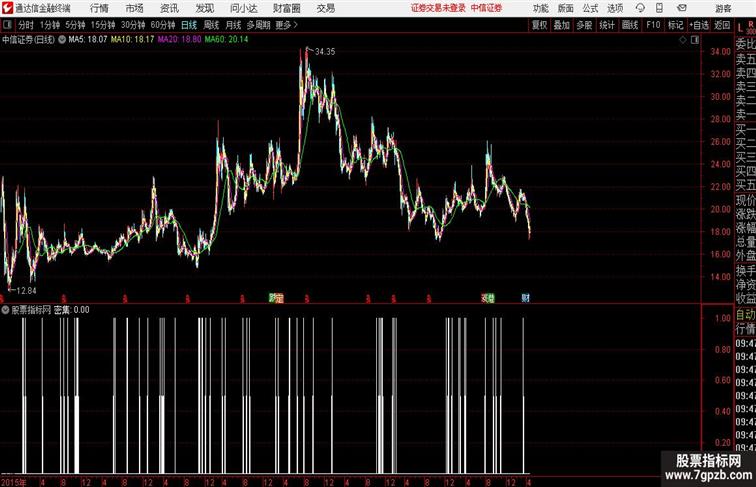Open the 财富圈 menu
The width and height of the screenshot is (756, 487).
click(286, 8)
